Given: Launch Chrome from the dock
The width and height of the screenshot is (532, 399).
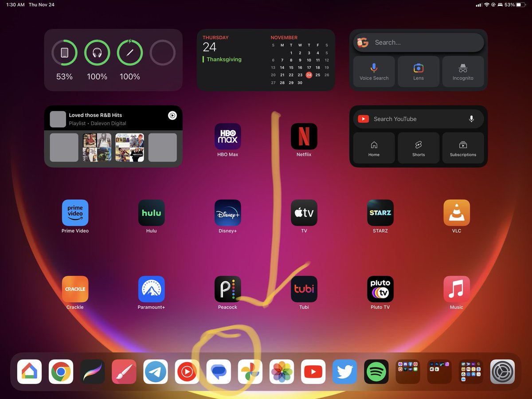Looking at the screenshot, I should tap(61, 372).
